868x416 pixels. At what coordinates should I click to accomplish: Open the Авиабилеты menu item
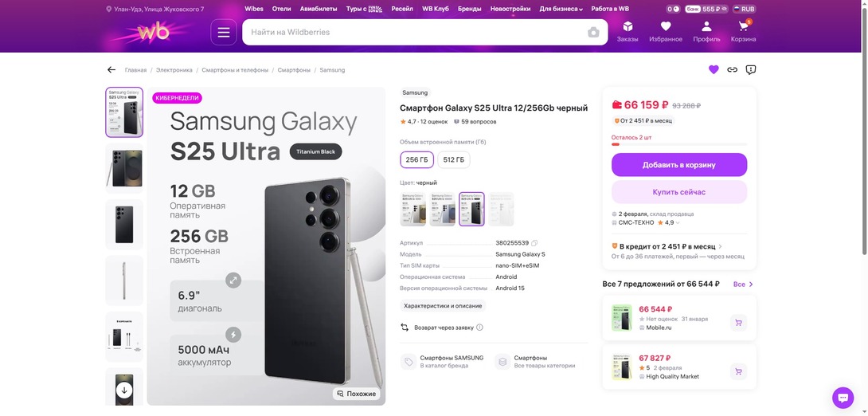point(319,10)
